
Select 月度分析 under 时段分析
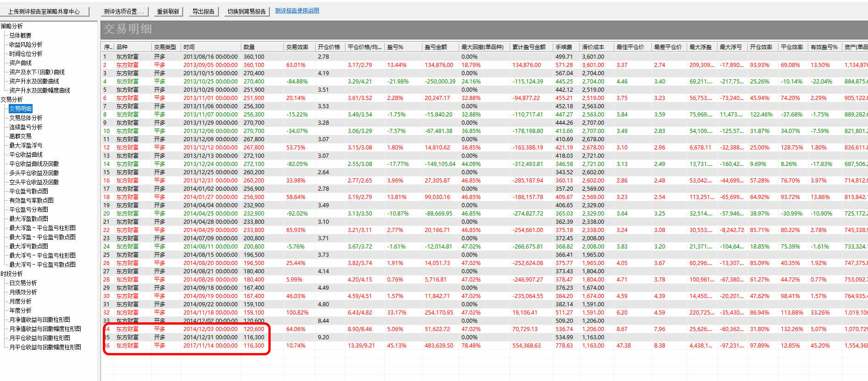(x=21, y=301)
